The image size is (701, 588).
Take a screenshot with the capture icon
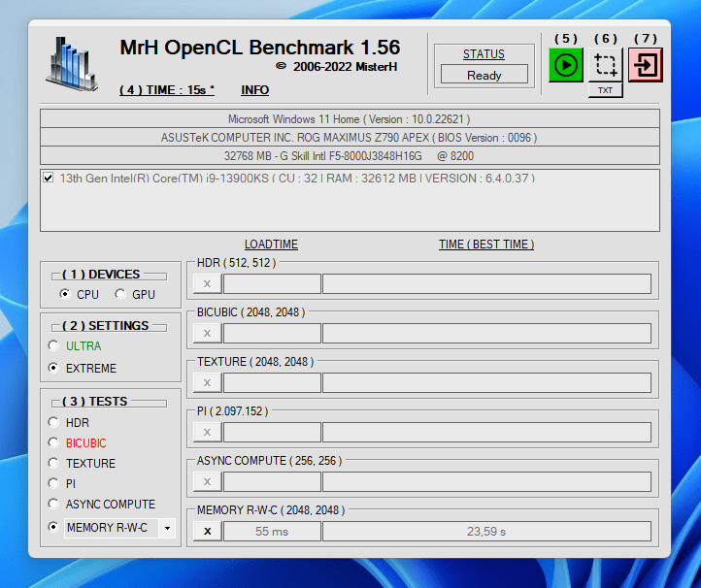click(x=605, y=65)
